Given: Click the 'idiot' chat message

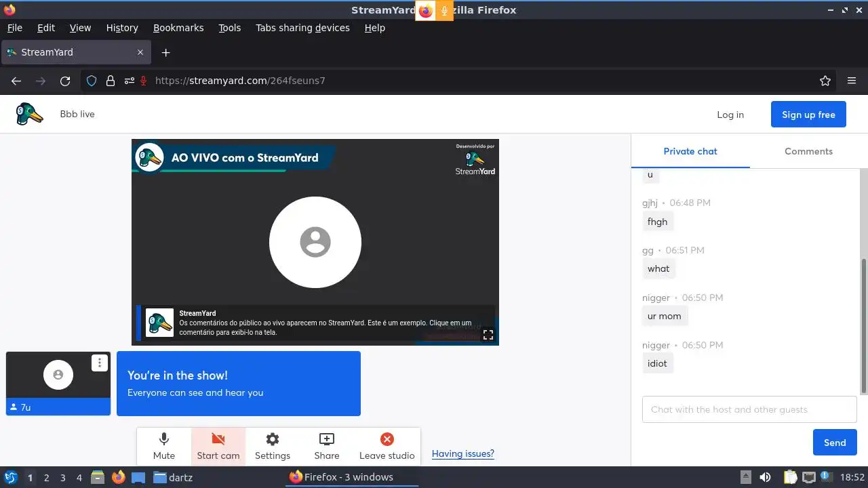Looking at the screenshot, I should coord(657,363).
